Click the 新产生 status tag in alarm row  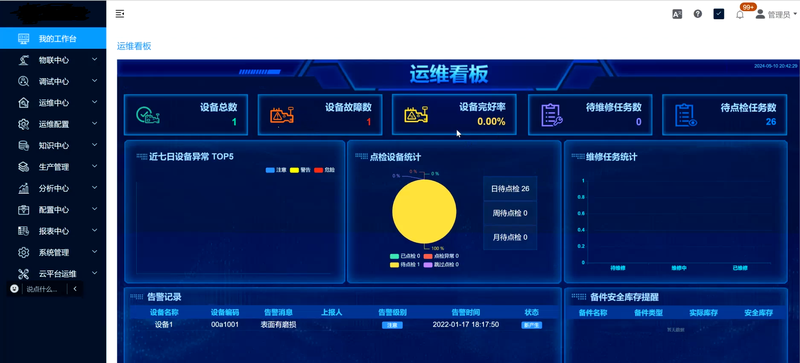pos(531,325)
